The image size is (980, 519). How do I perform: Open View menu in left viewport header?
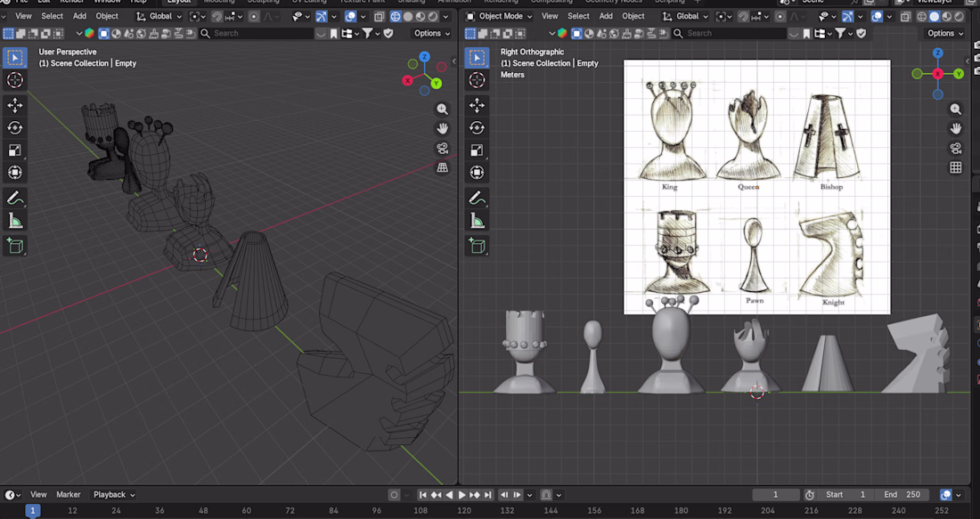[23, 16]
